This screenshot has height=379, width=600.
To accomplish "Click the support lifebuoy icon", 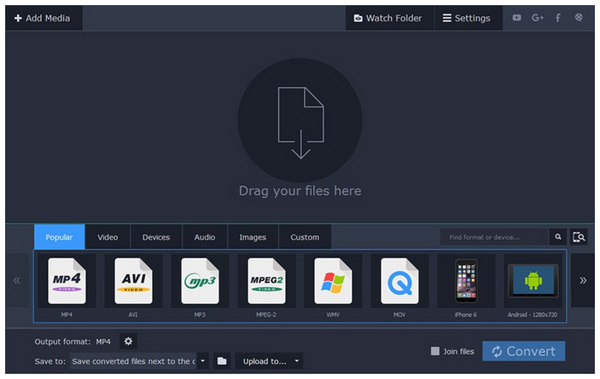I will pos(579,17).
